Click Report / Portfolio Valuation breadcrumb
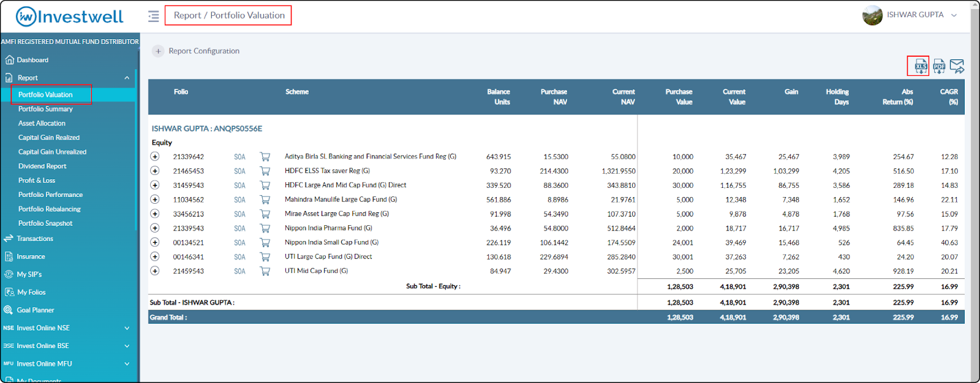980x383 pixels. point(229,15)
